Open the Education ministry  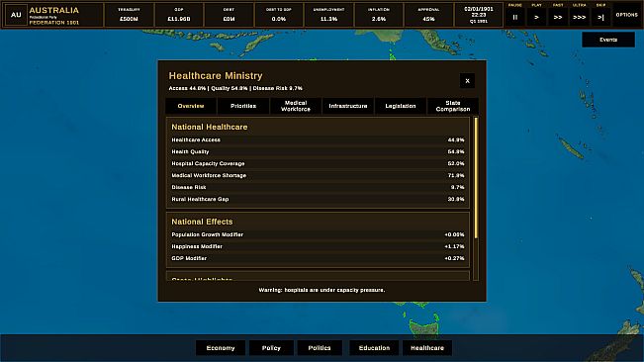(x=374, y=348)
